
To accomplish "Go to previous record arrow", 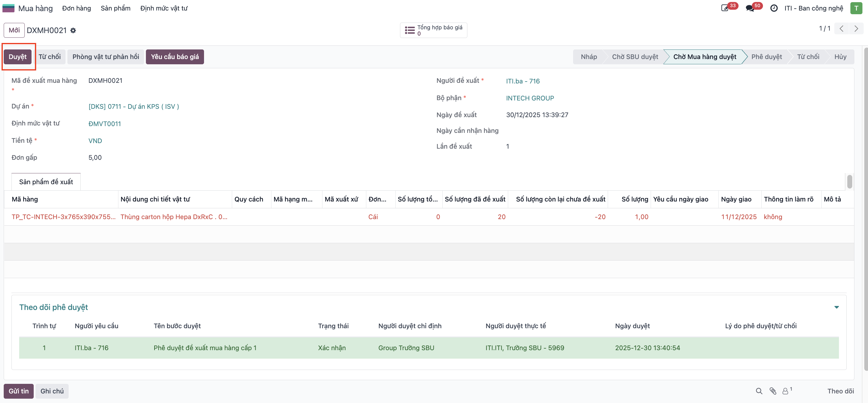I will click(841, 29).
